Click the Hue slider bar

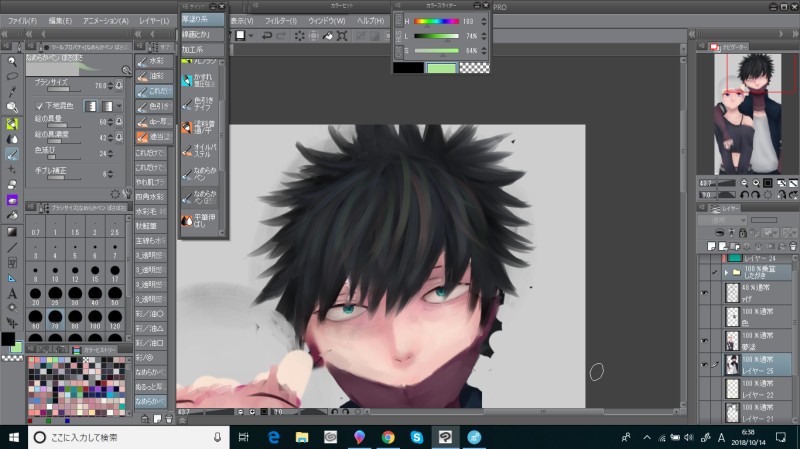pyautogui.click(x=436, y=21)
